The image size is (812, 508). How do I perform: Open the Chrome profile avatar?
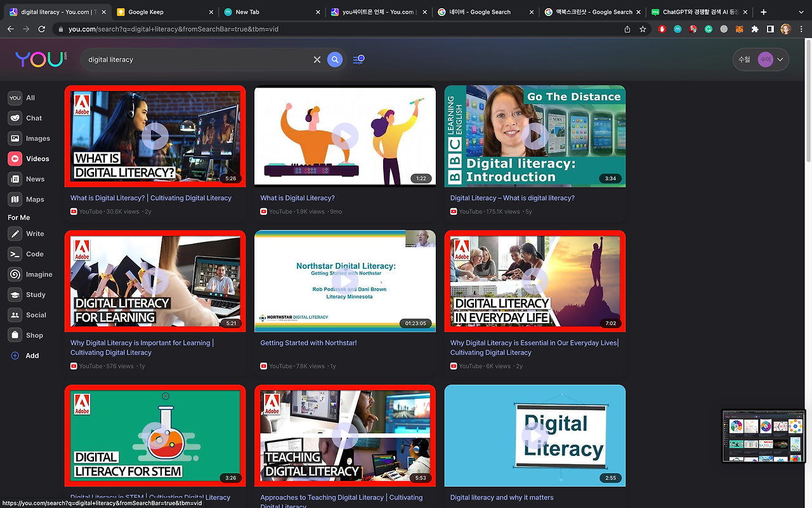point(786,29)
